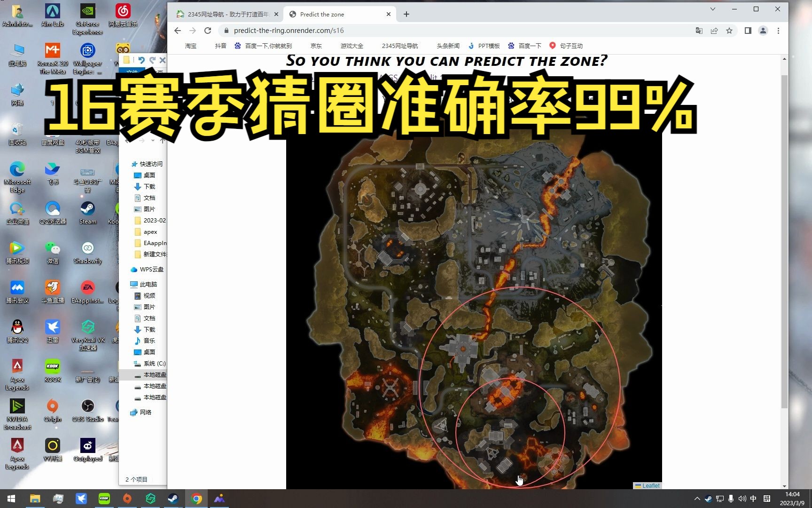Toggle 中 input method indicator
Image resolution: width=812 pixels, height=508 pixels.
pos(753,499)
